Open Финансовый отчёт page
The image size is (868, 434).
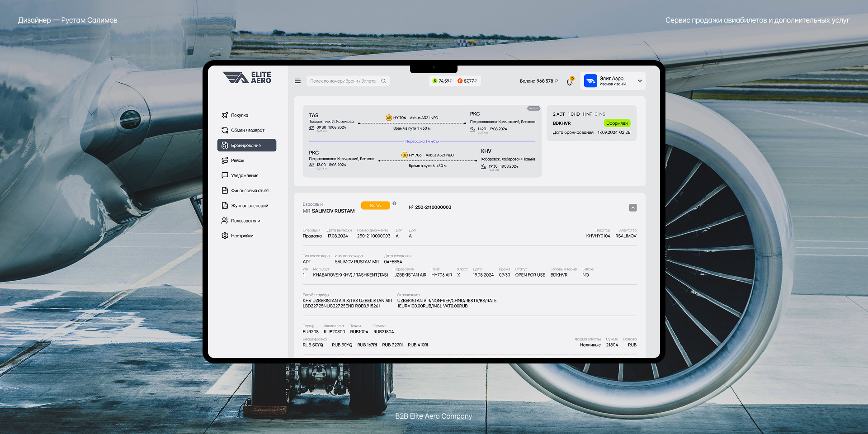click(250, 191)
